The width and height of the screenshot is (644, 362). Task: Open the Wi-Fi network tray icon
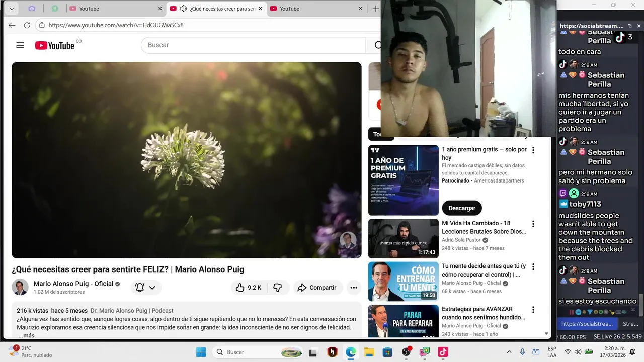[568, 352]
